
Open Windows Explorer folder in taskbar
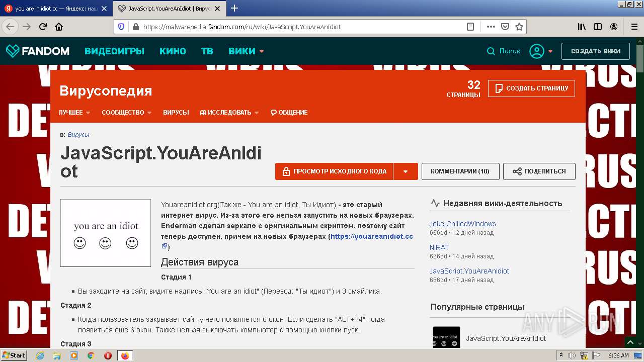pyautogui.click(x=57, y=355)
